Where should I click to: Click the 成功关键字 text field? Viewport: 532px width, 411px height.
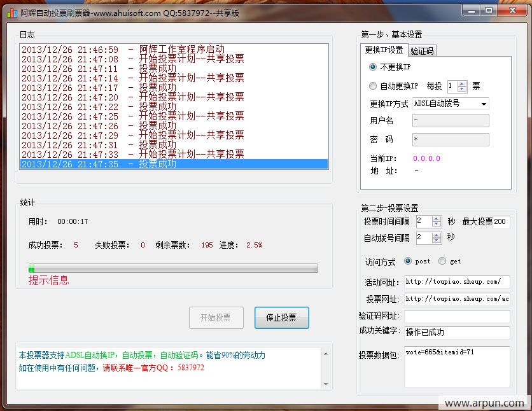click(456, 333)
